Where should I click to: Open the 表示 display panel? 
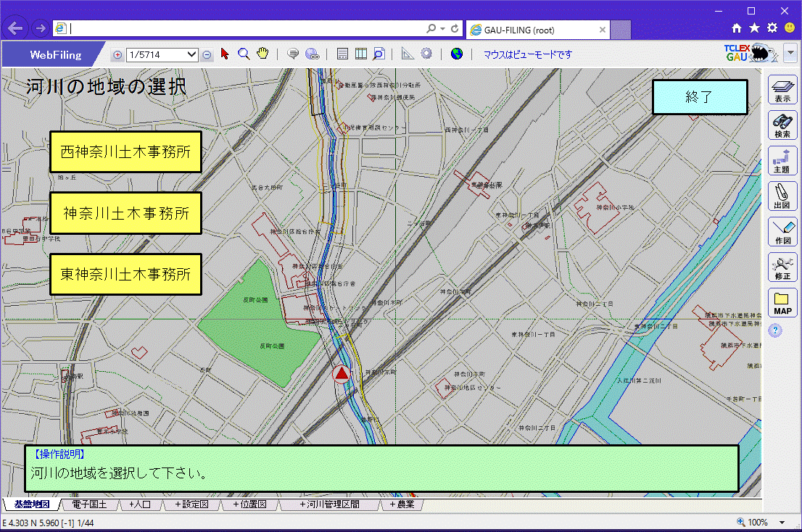(782, 90)
